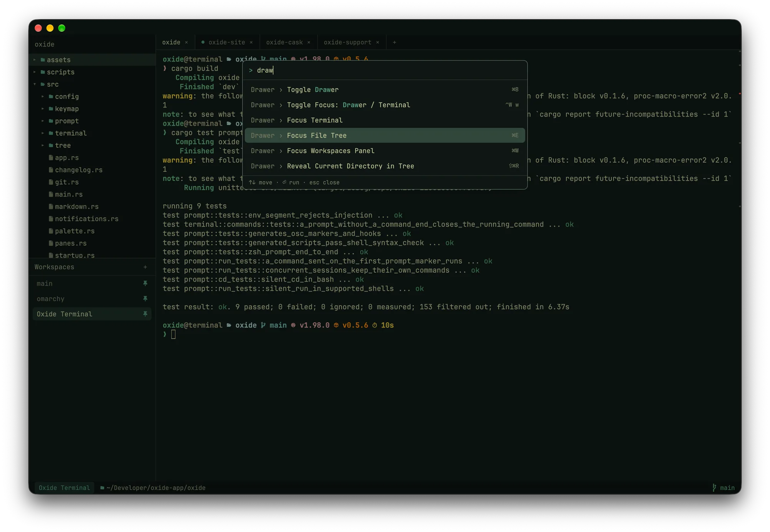Image resolution: width=770 pixels, height=532 pixels.
Task: Toggle pin on main workspace
Action: tap(145, 284)
